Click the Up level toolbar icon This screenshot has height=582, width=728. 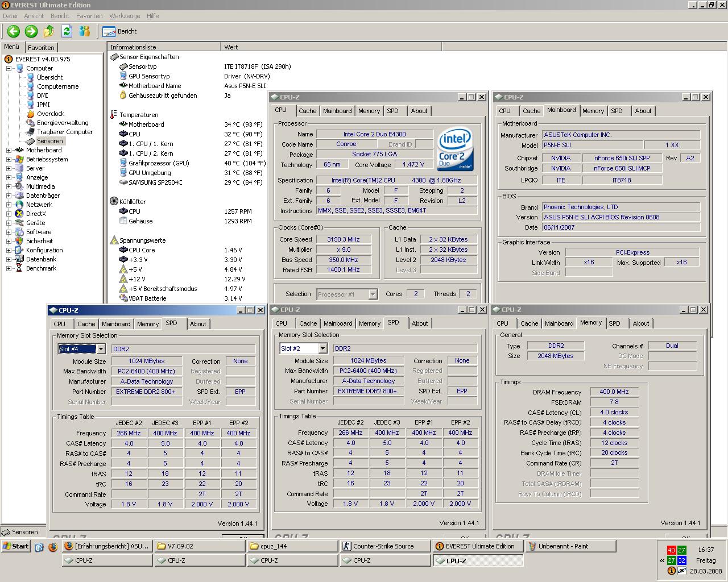pos(49,31)
